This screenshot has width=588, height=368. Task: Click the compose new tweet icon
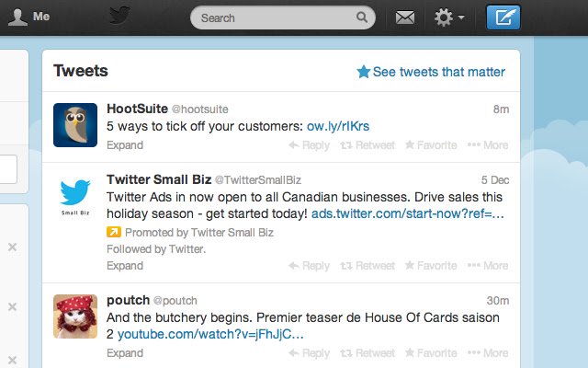[x=503, y=17]
